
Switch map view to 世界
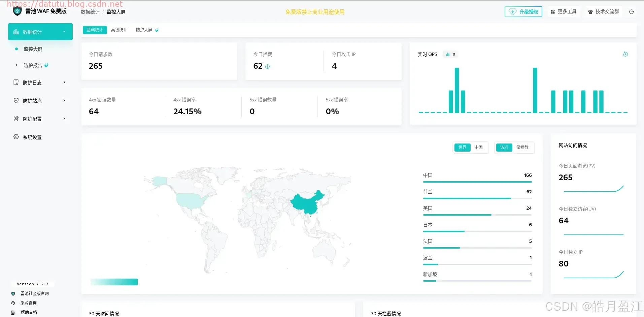click(x=462, y=148)
